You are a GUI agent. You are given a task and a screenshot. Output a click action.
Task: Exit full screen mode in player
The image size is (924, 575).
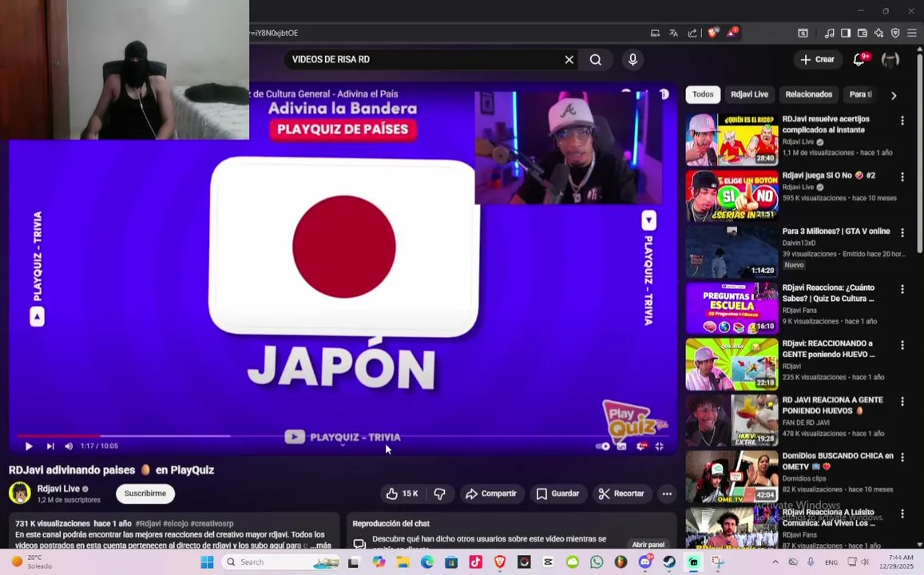660,446
